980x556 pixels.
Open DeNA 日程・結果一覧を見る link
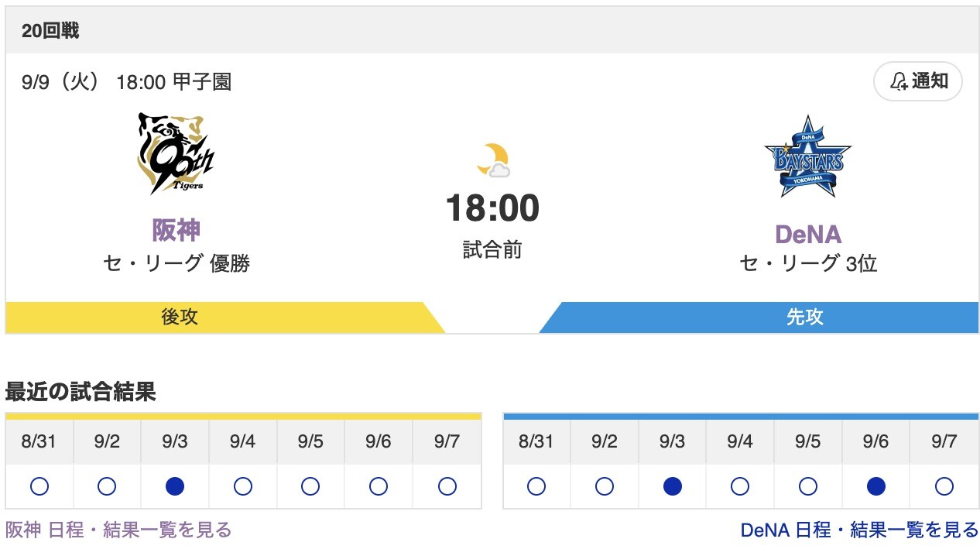click(x=859, y=530)
